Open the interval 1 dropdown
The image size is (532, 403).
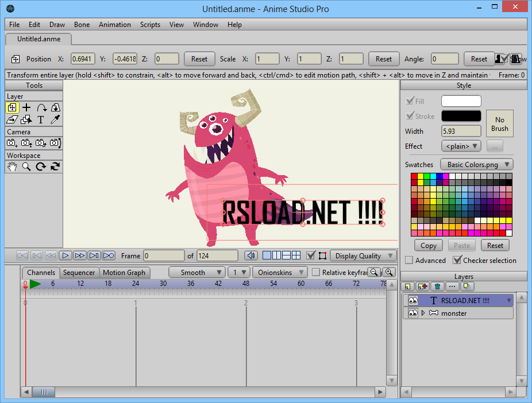239,273
